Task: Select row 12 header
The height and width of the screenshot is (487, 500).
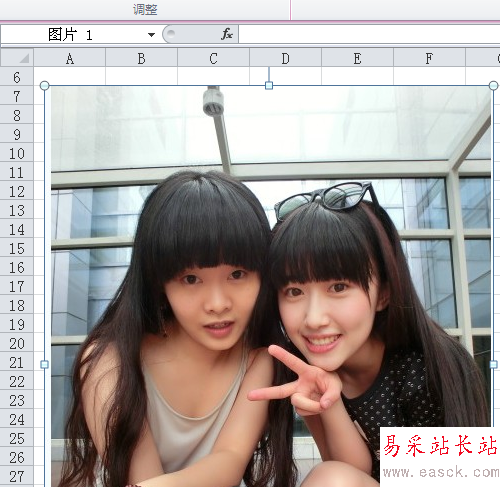Action: 17,191
